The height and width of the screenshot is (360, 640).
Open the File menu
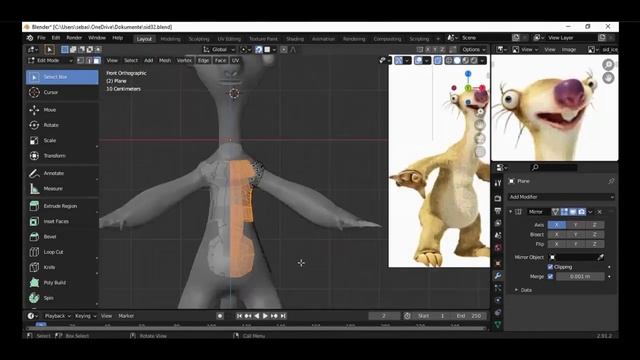(x=41, y=38)
